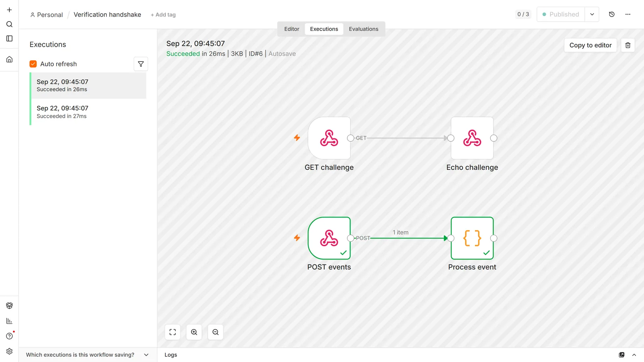This screenshot has height=362, width=644.
Task: Open the templates cube icon in sidebar
Action: tap(9, 306)
